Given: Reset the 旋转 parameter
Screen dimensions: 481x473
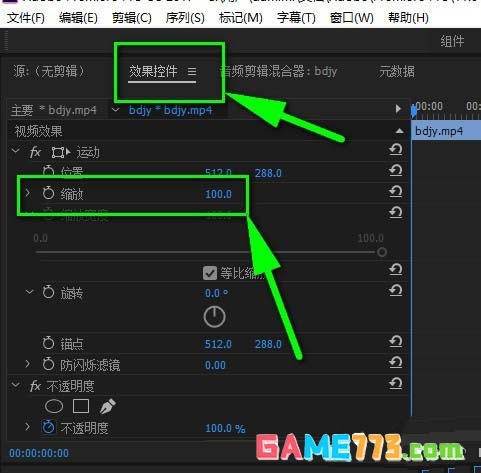Looking at the screenshot, I should pyautogui.click(x=396, y=290).
